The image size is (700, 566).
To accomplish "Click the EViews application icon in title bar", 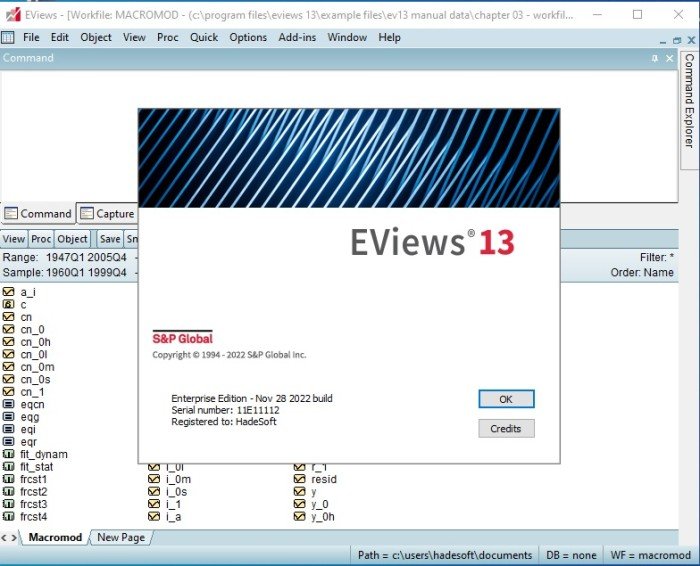I will [x=13, y=14].
